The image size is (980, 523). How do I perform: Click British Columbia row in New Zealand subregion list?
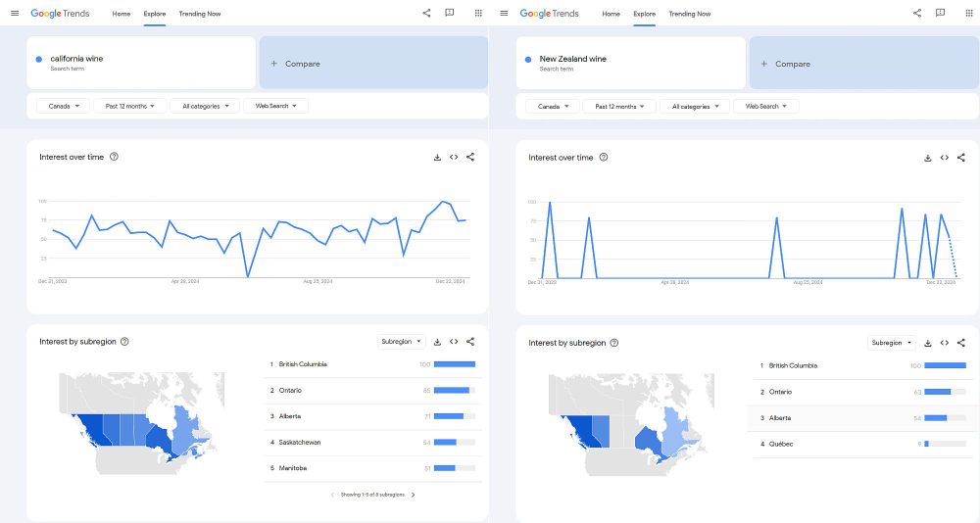863,366
